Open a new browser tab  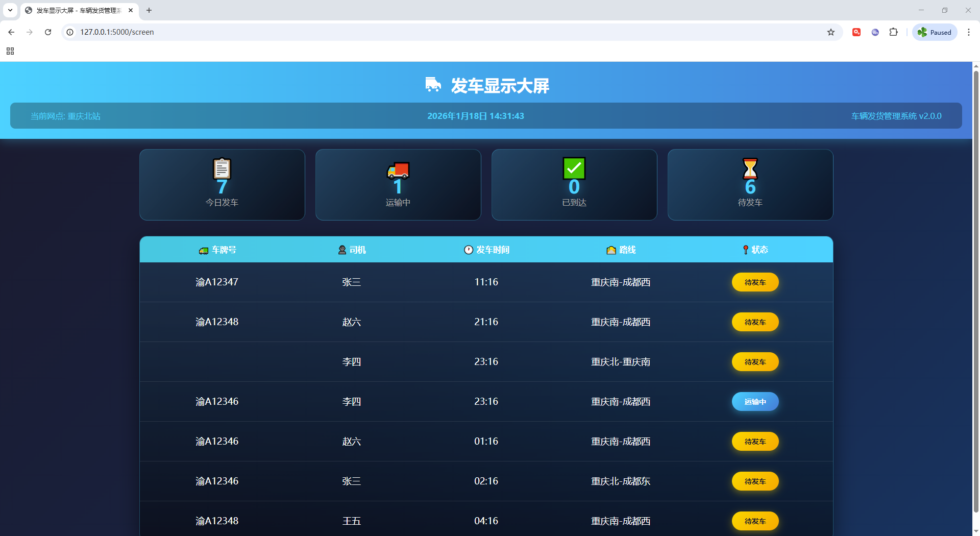[149, 10]
